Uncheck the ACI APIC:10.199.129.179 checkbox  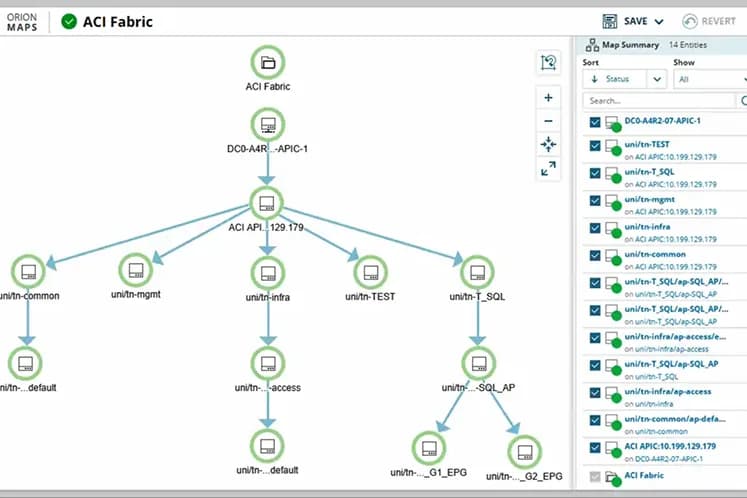coord(595,447)
